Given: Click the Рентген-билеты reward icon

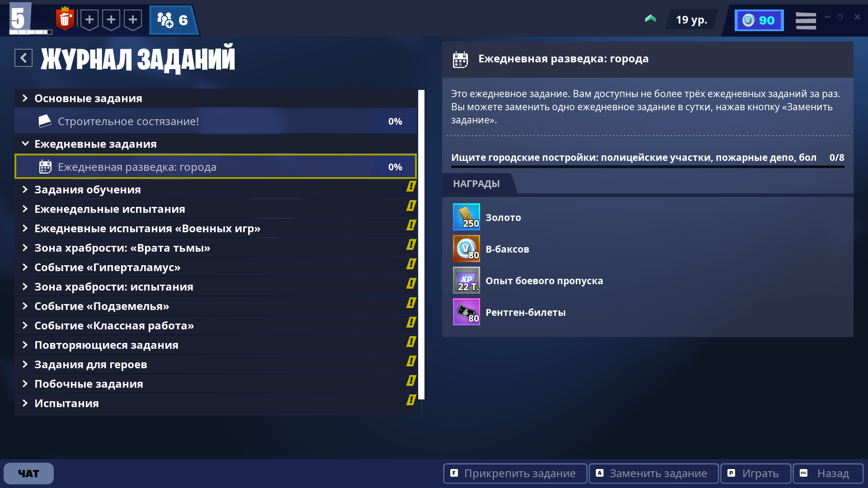Looking at the screenshot, I should click(467, 312).
